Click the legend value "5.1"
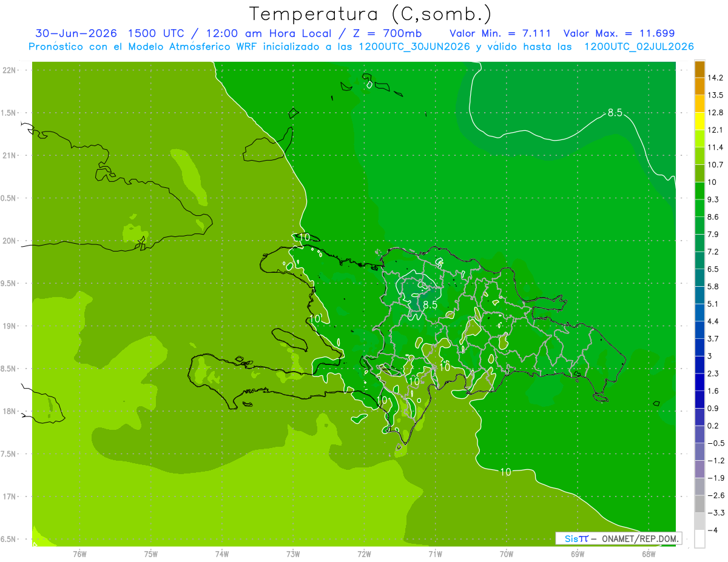The height and width of the screenshot is (562, 728). pos(713,304)
